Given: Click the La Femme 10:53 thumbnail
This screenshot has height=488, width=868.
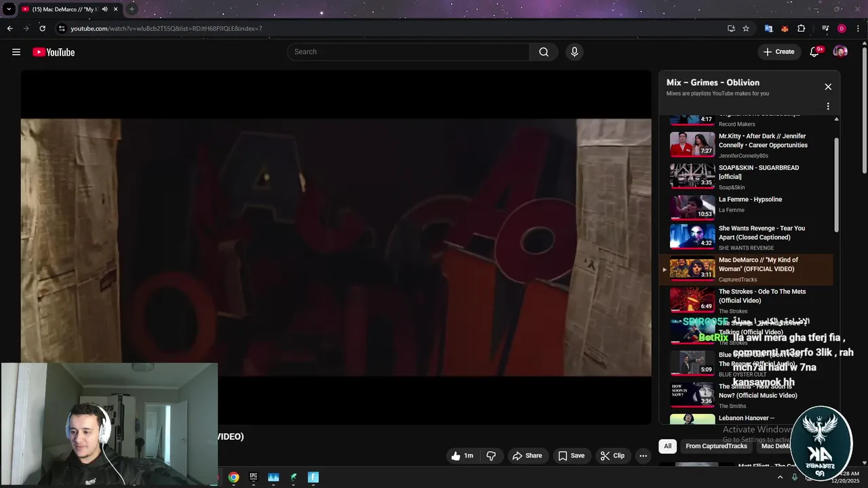Looking at the screenshot, I should (x=692, y=208).
